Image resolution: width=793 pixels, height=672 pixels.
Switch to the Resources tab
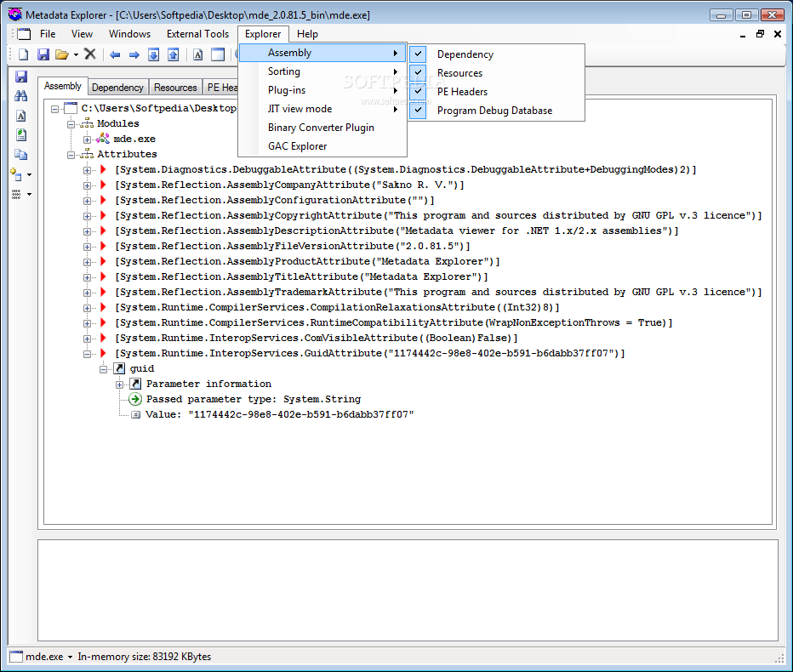coord(175,88)
